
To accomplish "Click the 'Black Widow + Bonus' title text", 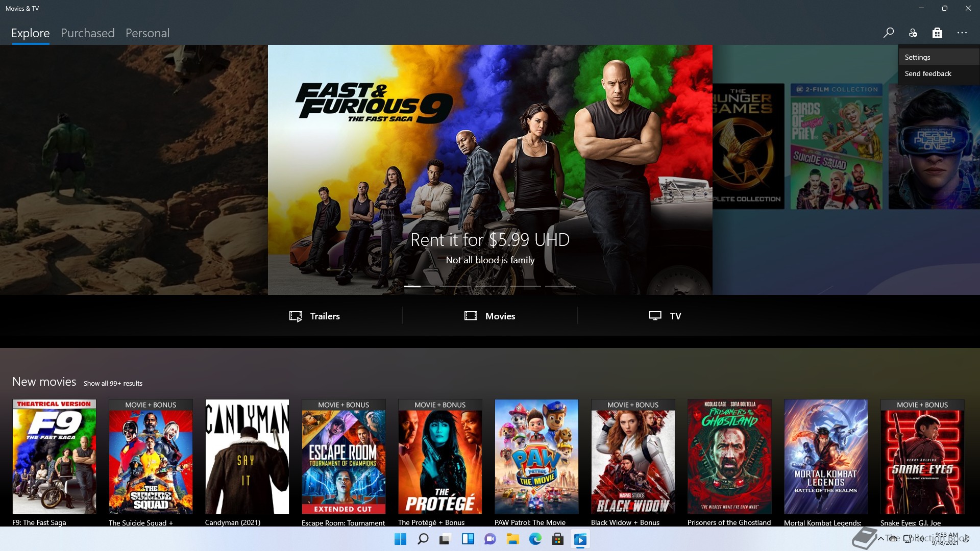I will pos(625,522).
